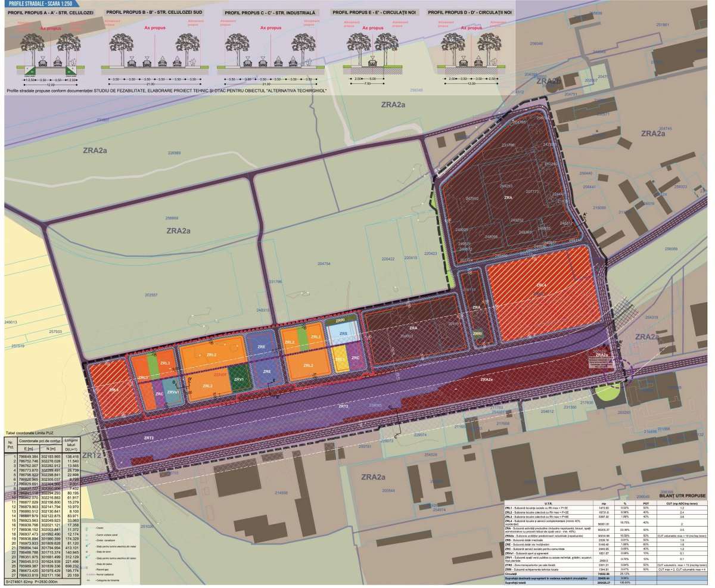Click parcel number '200544'
Image resolution: width=715 pixels, height=588 pixels.
click(x=388, y=490)
